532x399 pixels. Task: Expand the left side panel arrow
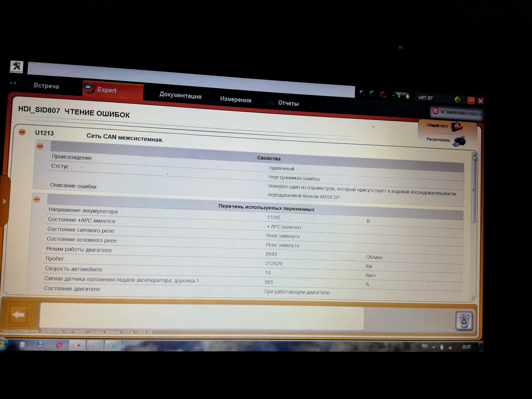(x=4, y=201)
